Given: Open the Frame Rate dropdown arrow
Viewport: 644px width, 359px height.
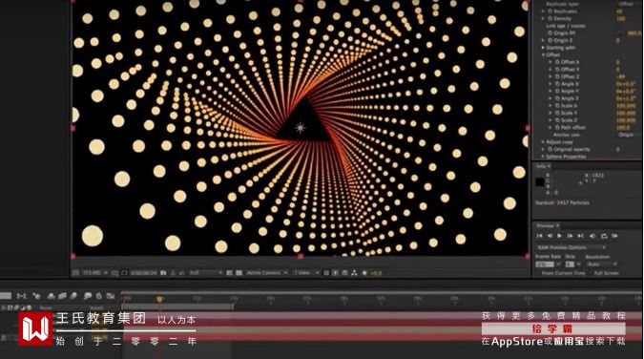Looking at the screenshot, I should [558, 264].
